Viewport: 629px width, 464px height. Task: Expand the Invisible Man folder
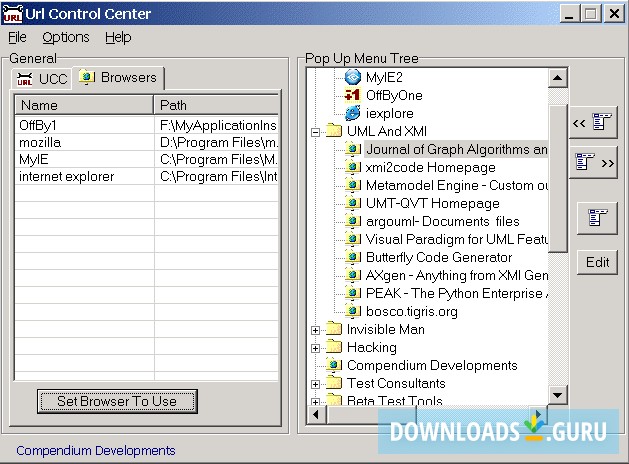click(x=316, y=330)
